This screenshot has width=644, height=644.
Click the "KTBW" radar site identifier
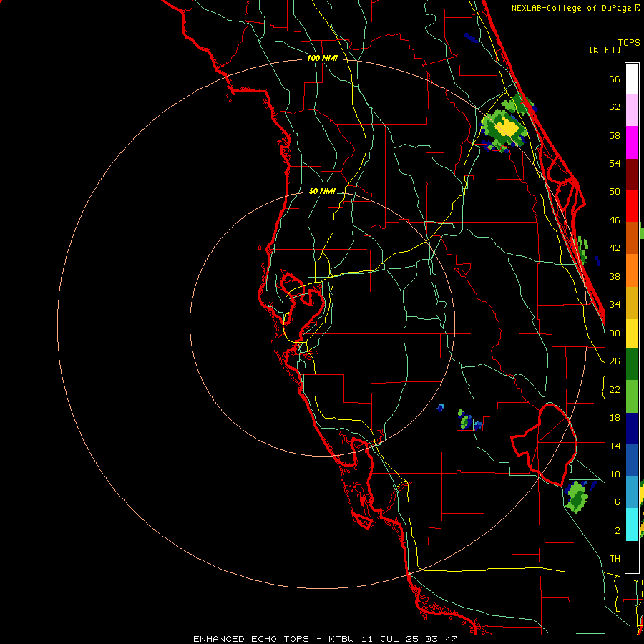click(342, 639)
